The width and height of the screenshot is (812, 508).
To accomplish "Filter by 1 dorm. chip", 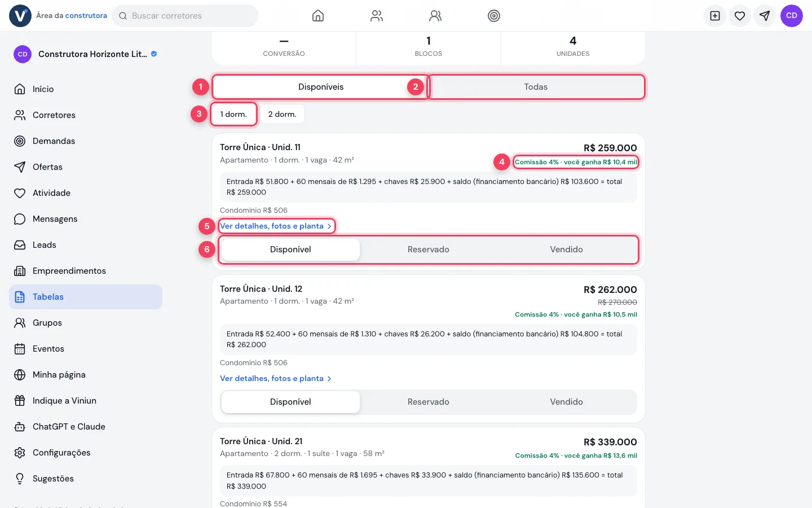I will pos(233,114).
